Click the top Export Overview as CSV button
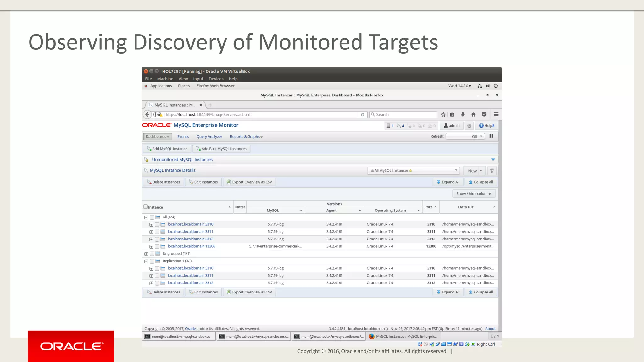The height and width of the screenshot is (362, 644). [250, 182]
